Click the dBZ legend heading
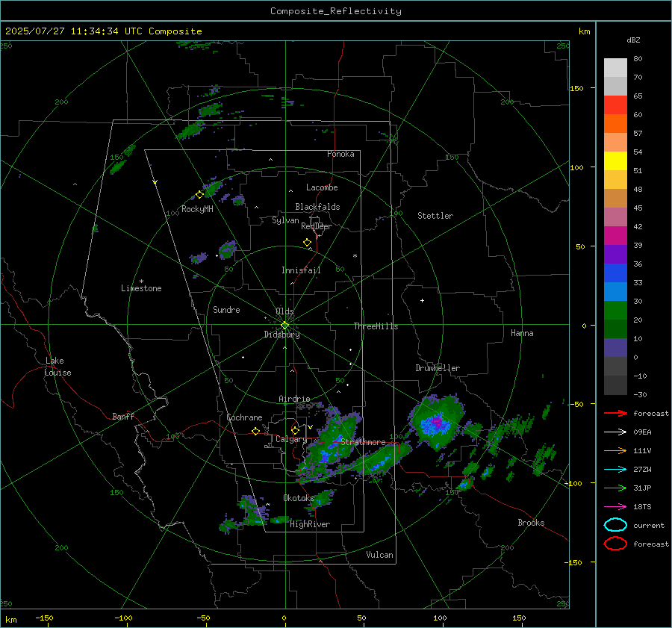 click(x=633, y=40)
